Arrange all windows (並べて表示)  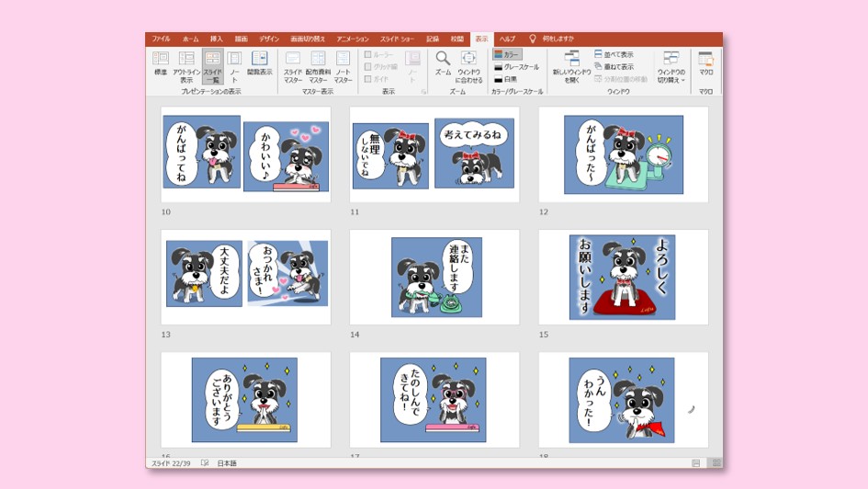614,54
